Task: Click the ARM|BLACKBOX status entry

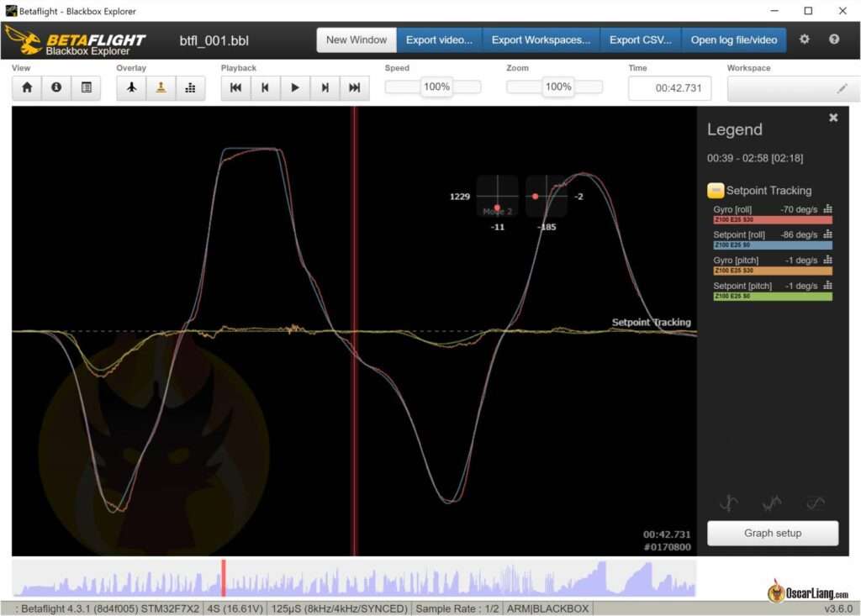Action: (547, 608)
